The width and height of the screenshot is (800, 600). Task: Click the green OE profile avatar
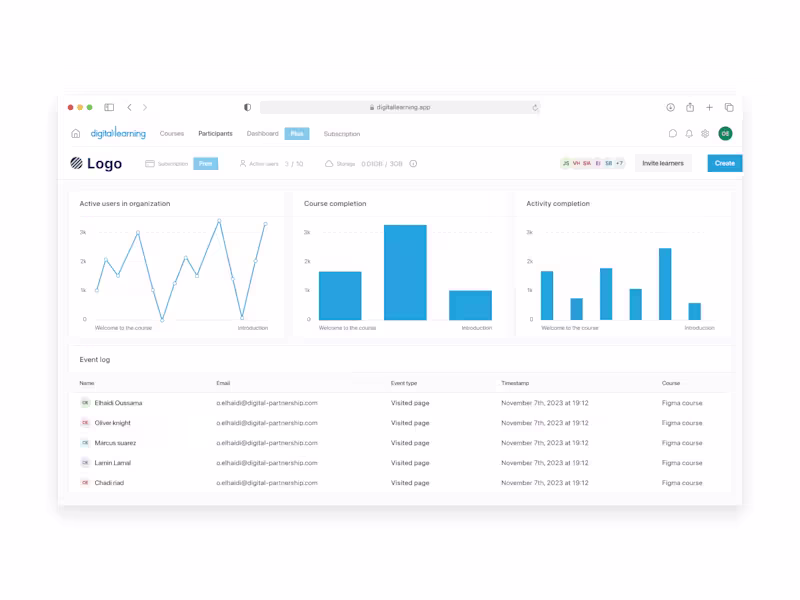725,134
